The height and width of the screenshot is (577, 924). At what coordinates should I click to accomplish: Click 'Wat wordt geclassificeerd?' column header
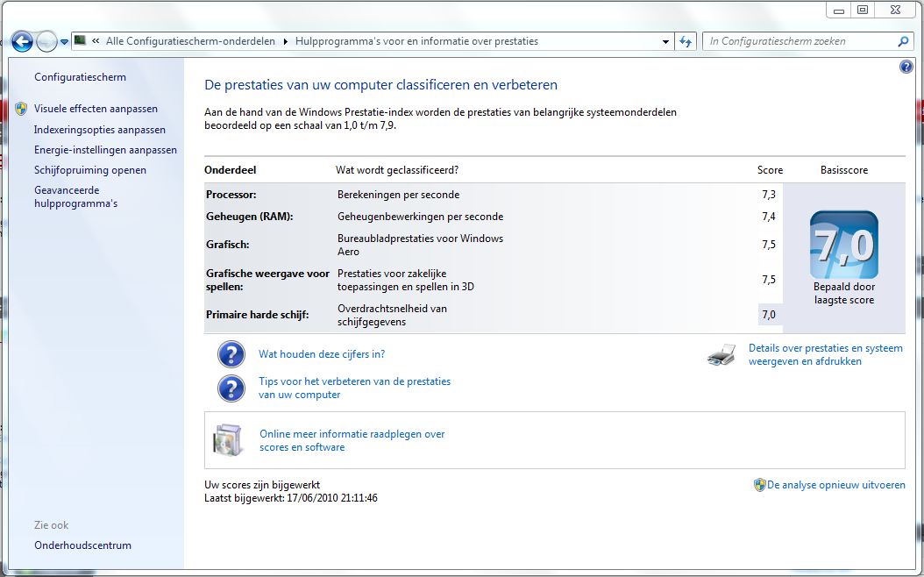397,170
